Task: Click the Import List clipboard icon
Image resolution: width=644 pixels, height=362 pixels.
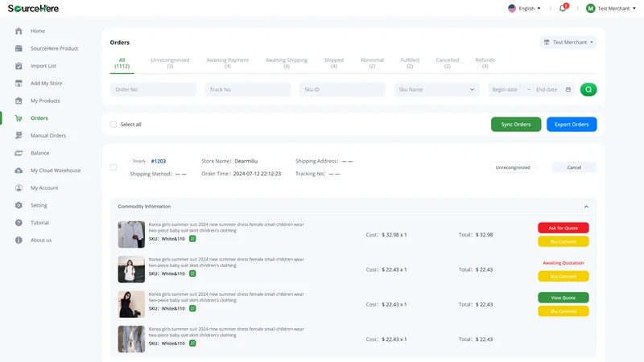Action: click(19, 66)
